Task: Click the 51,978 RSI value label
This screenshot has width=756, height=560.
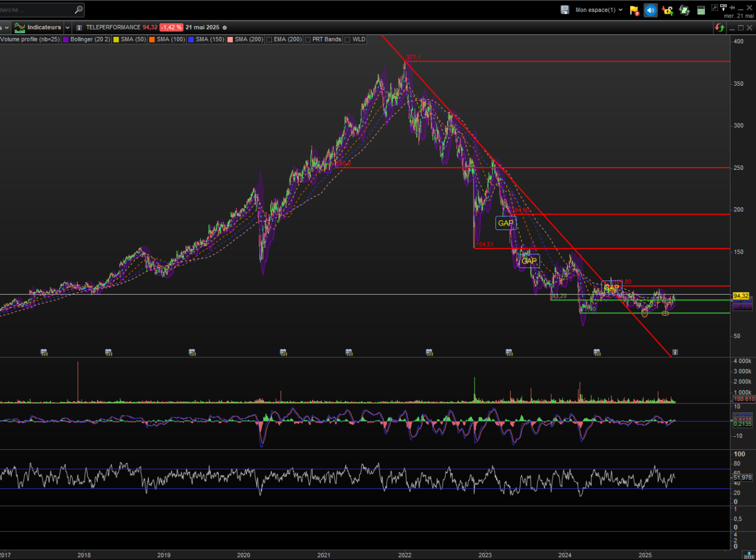Action: pyautogui.click(x=742, y=478)
